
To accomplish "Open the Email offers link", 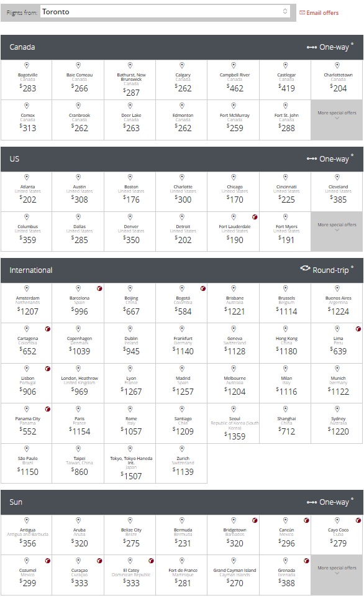I will point(322,12).
